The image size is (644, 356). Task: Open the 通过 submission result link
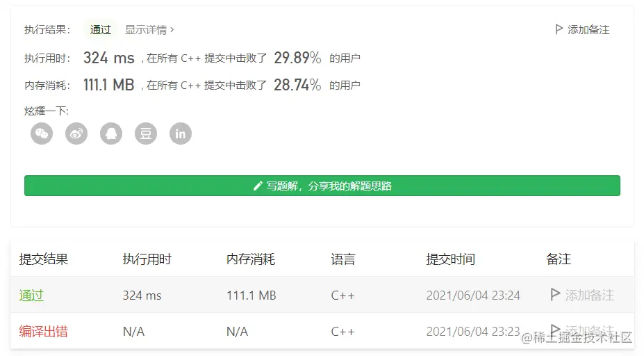(31, 296)
